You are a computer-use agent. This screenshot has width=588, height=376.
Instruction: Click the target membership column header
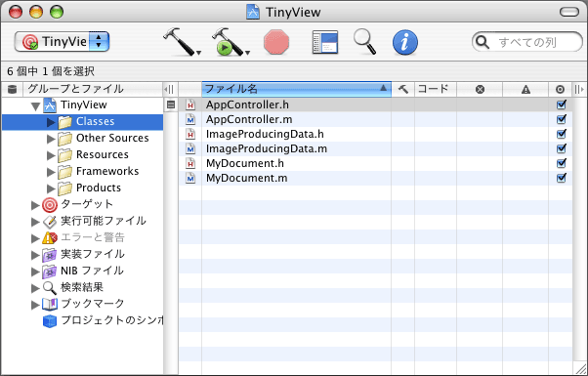(x=560, y=89)
